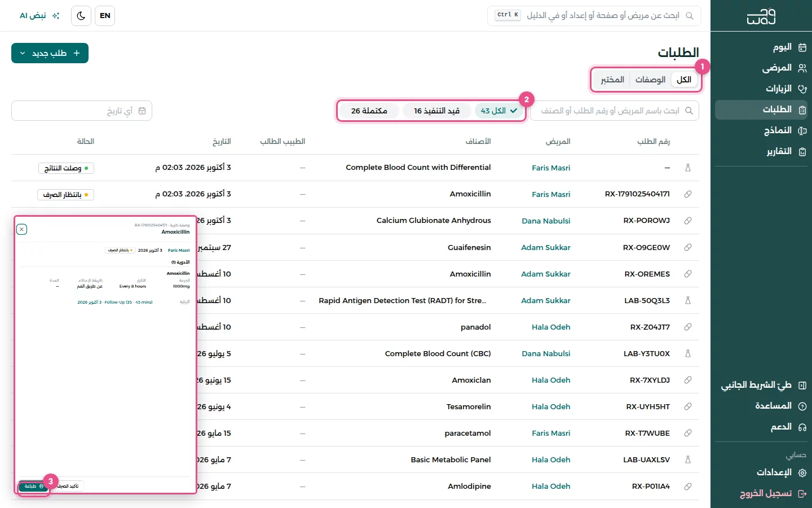Click the Awaiting dispensing (بانتظار الصرف) badge in the table
The width and height of the screenshot is (812, 508).
(x=65, y=195)
